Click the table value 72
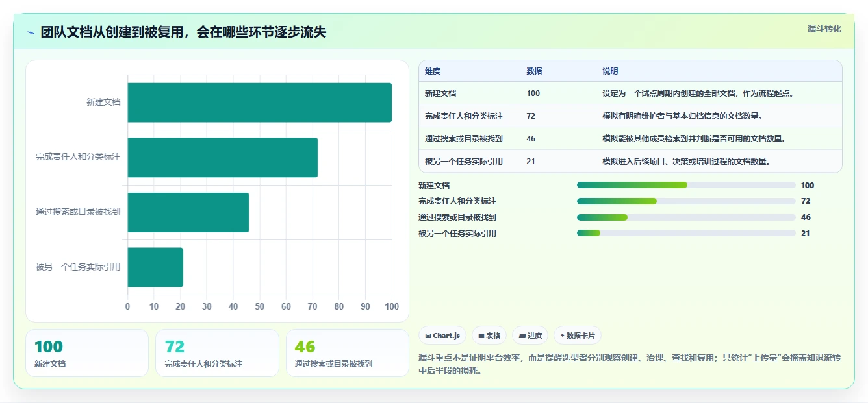Screen dimensions: 868x403 pyautogui.click(x=531, y=116)
